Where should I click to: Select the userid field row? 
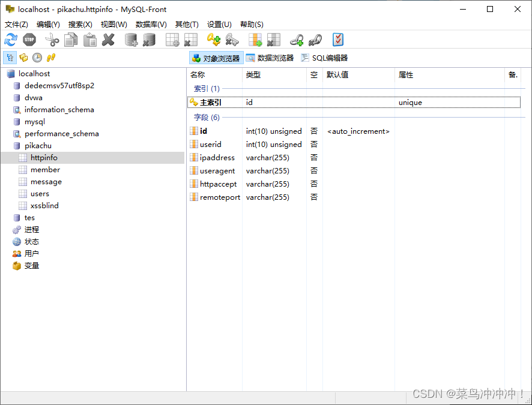(354, 145)
